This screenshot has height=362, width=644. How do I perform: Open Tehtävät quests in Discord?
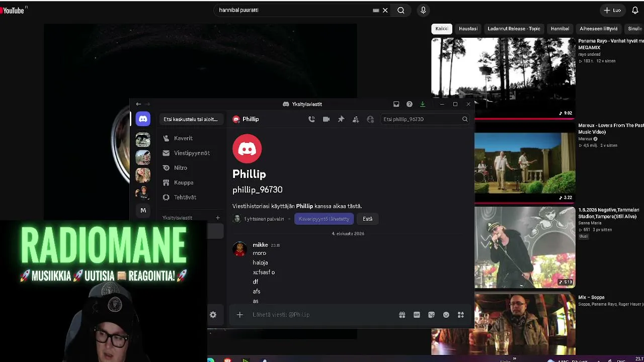[x=191, y=197]
